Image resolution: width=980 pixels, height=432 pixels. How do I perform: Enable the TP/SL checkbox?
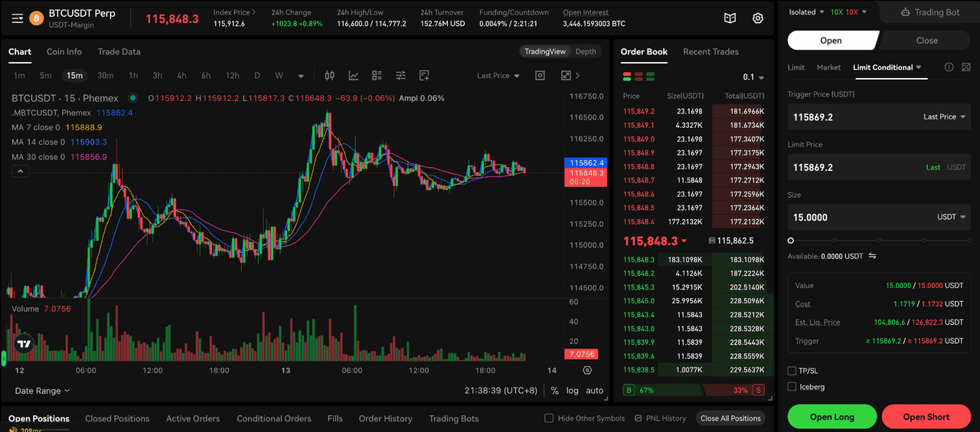pos(792,371)
